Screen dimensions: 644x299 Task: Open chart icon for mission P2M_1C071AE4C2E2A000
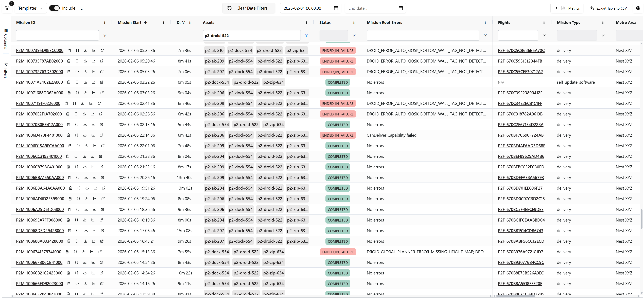pyautogui.click(x=93, y=82)
